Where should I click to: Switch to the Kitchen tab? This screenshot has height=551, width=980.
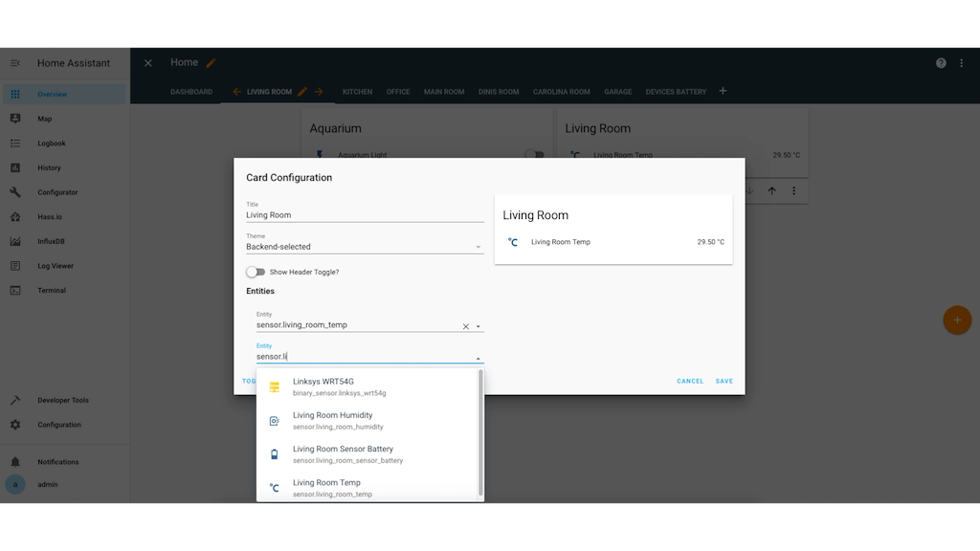358,92
